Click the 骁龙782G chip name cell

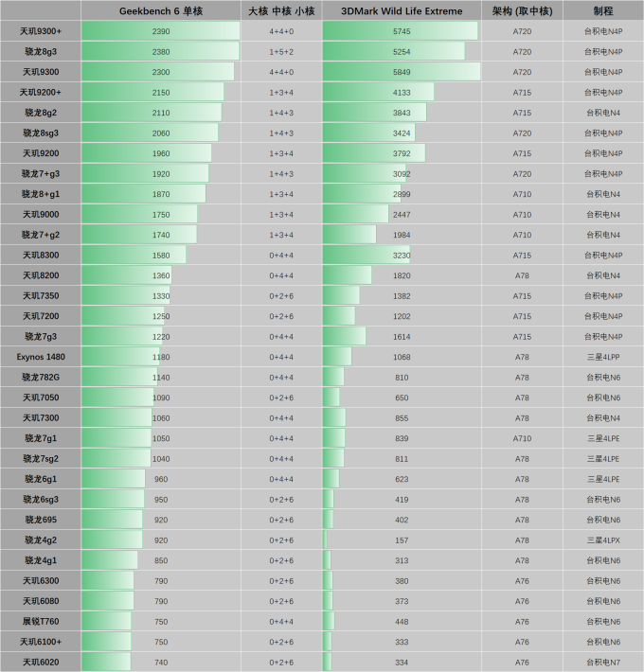point(41,377)
